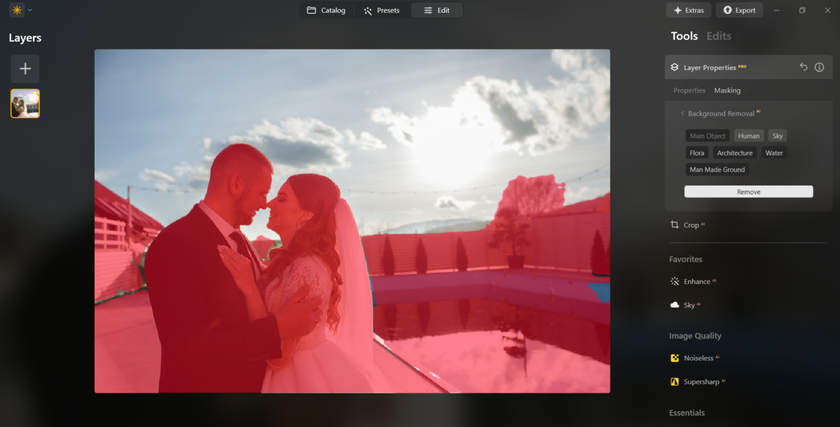Open the Crop AI tool label
The height and width of the screenshot is (427, 840).
(694, 225)
